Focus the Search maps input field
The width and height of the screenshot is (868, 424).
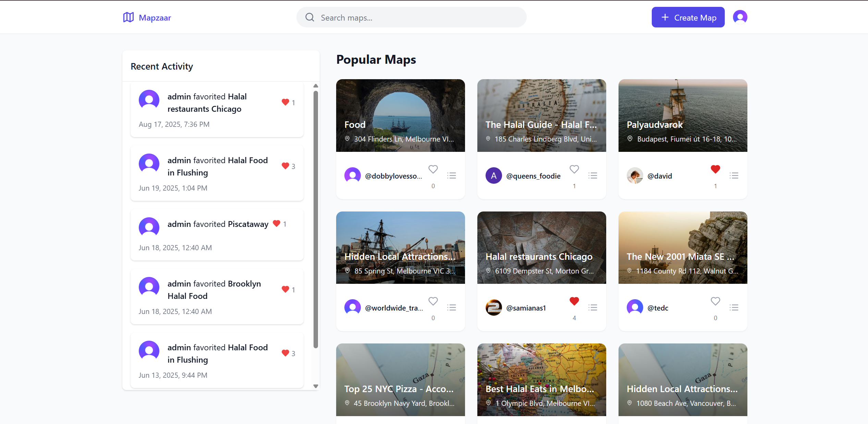(411, 17)
